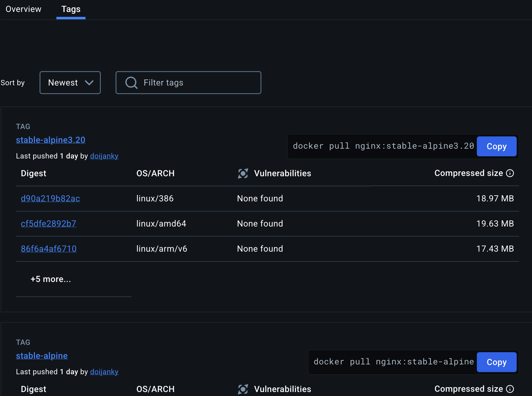
Task: Click the 17.43 MB size value
Action: 495,249
